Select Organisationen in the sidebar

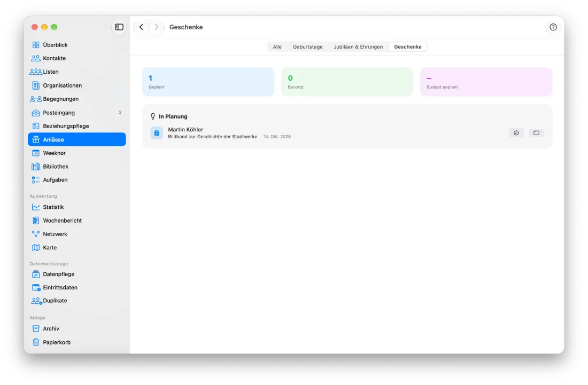click(x=76, y=85)
